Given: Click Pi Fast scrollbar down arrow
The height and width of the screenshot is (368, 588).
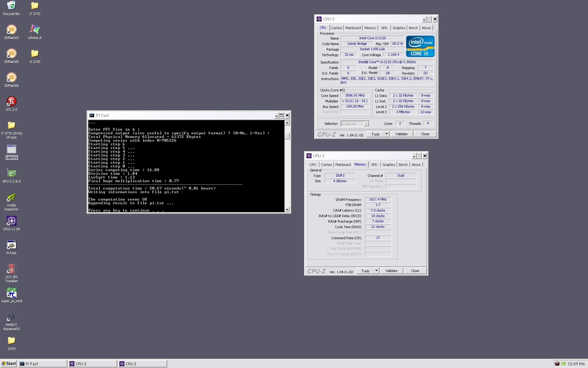Looking at the screenshot, I should point(287,210).
